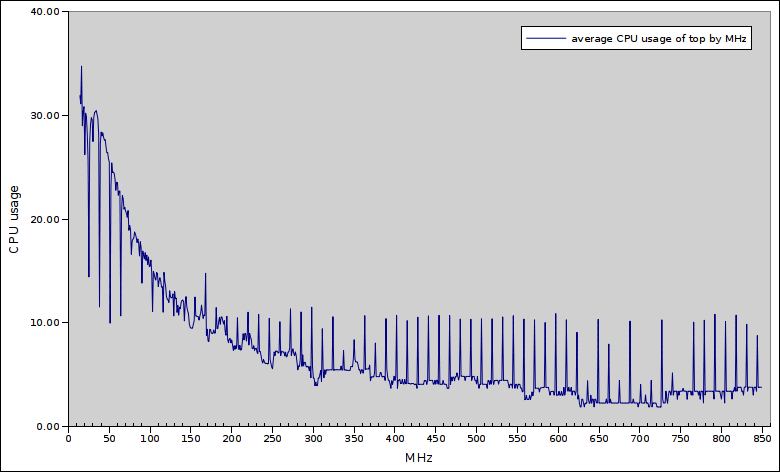The width and height of the screenshot is (780, 472).
Task: Click the 750 label on the MHz axis
Action: (x=680, y=438)
